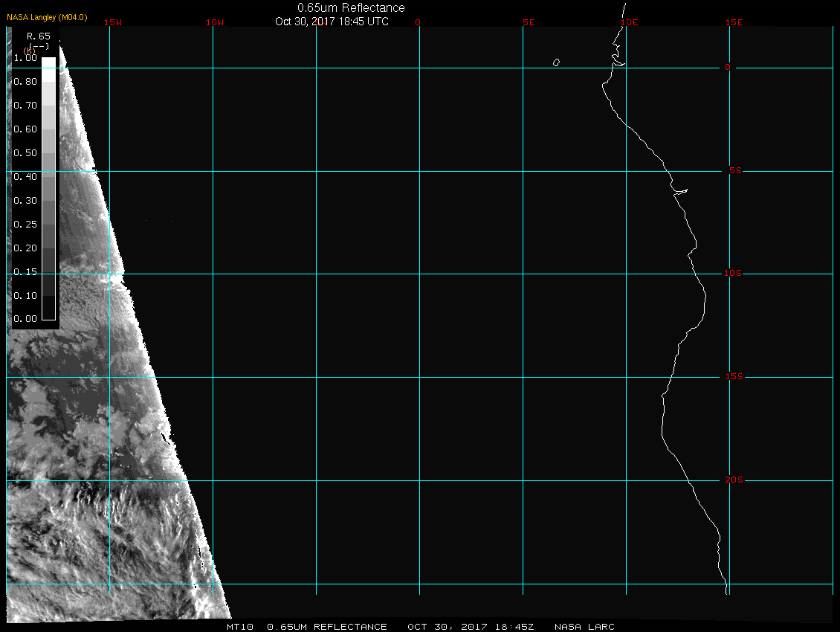Click the 5S latitude label
This screenshot has height=632, width=840.
(734, 171)
